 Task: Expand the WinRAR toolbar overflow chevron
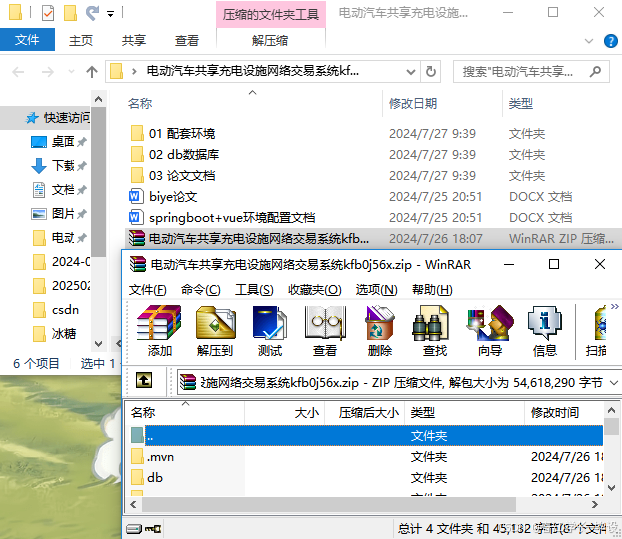pyautogui.click(x=614, y=307)
